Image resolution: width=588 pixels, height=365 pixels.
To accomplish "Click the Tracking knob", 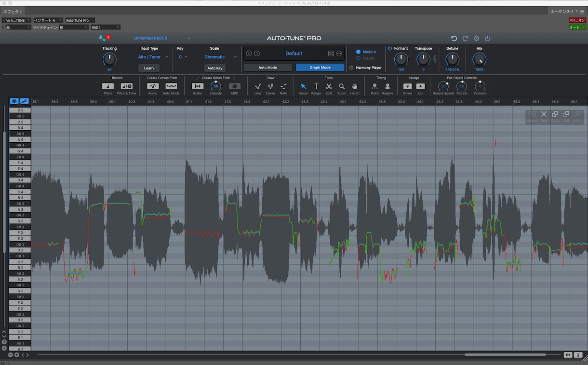I will pyautogui.click(x=109, y=59).
